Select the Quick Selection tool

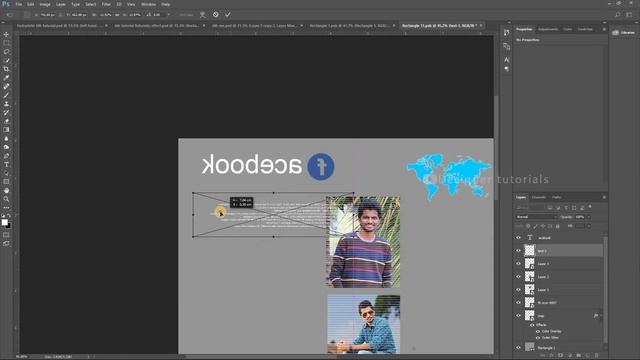point(6,60)
